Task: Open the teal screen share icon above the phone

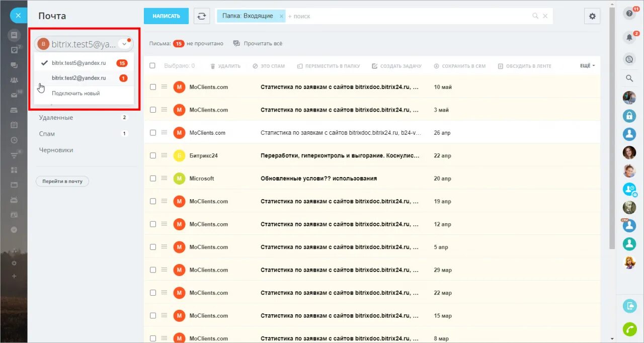Action: (629, 305)
